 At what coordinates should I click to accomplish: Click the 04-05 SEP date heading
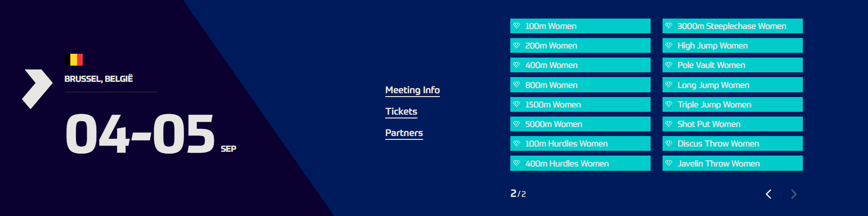(x=151, y=135)
